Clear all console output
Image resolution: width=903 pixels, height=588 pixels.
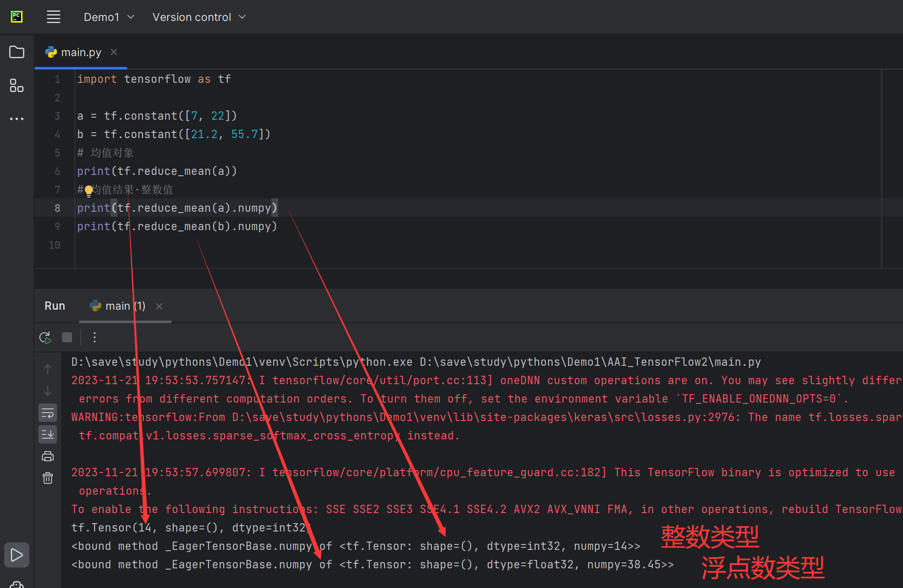[48, 478]
